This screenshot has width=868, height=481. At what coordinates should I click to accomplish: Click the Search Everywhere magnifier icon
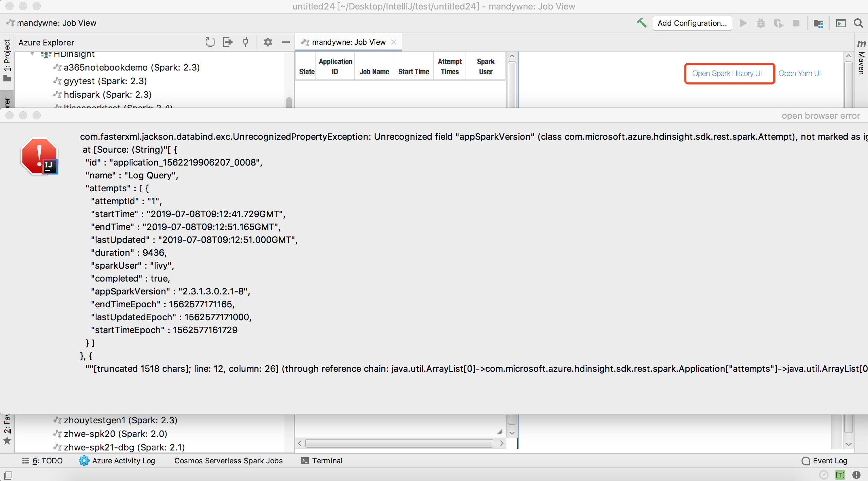(x=858, y=23)
